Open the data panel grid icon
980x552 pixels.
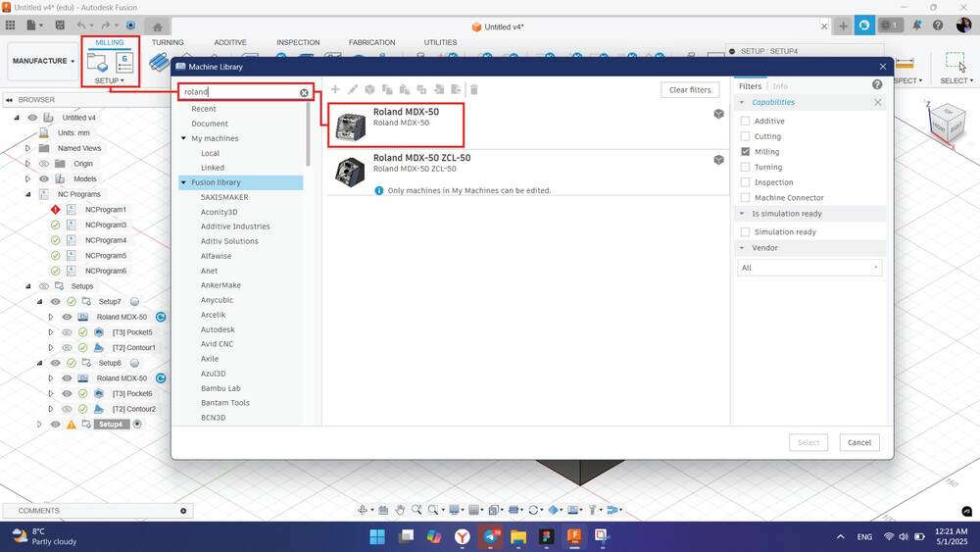[10, 25]
